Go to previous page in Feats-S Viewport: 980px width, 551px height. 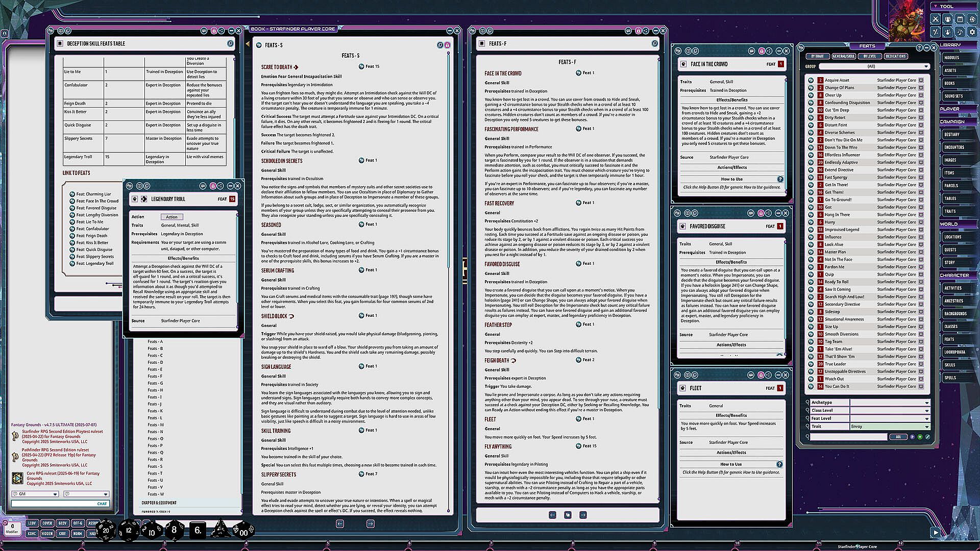[340, 523]
